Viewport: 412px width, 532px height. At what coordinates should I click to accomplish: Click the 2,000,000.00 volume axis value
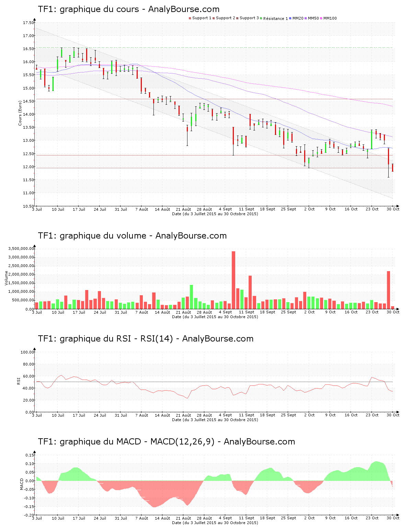[21, 275]
